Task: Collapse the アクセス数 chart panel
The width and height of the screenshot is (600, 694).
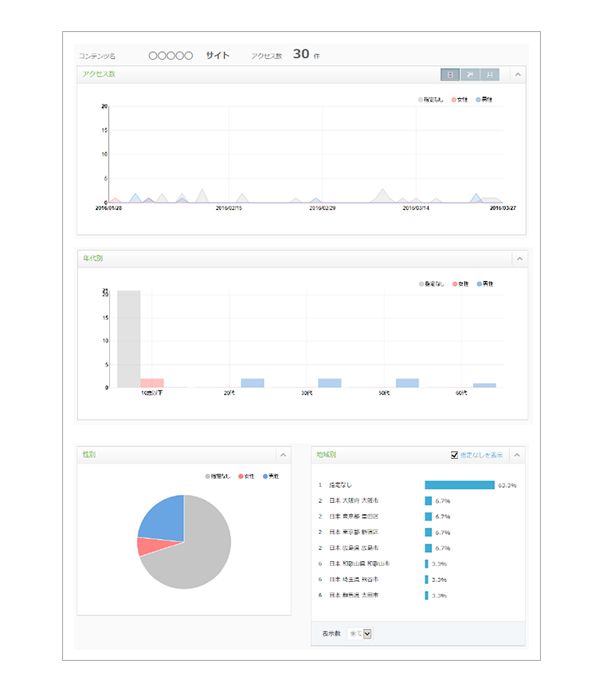Action: click(x=518, y=75)
